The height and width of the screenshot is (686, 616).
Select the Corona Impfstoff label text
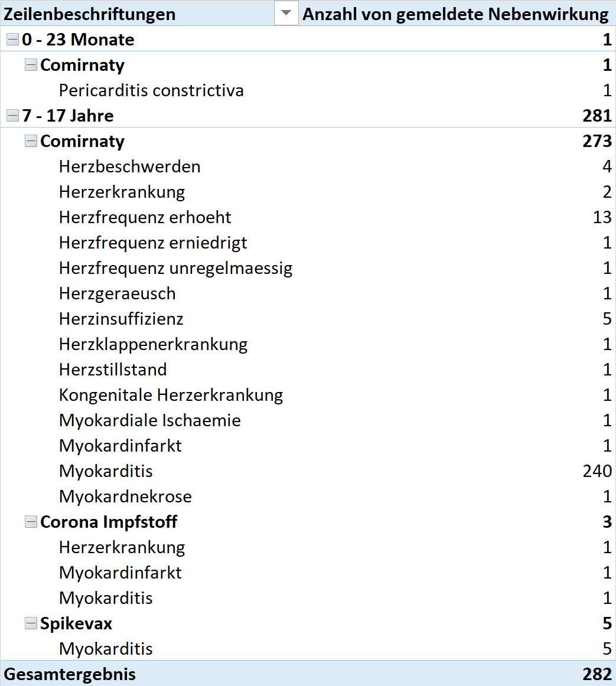(x=109, y=521)
